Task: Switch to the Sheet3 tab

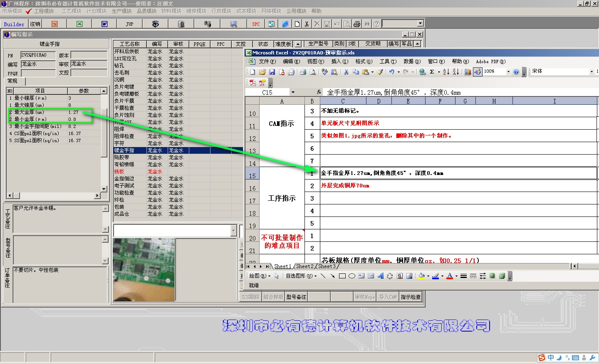Action: 327,266
